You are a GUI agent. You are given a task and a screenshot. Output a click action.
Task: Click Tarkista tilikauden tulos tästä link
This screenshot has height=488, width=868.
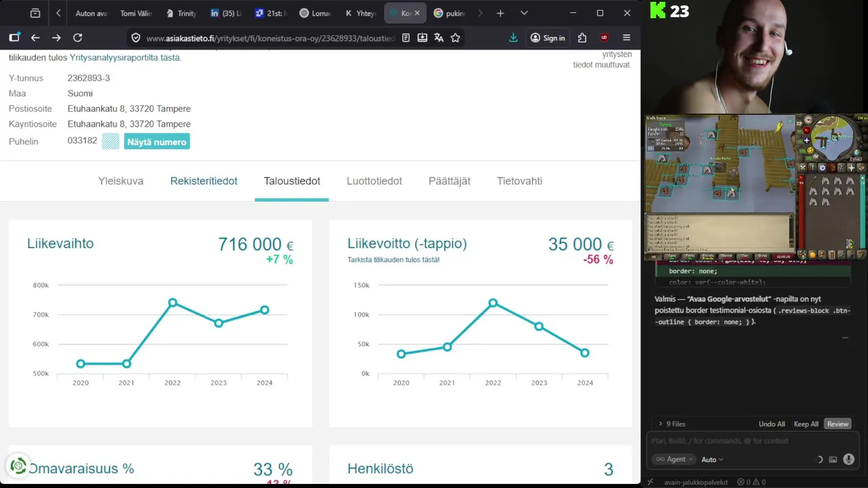point(393,260)
